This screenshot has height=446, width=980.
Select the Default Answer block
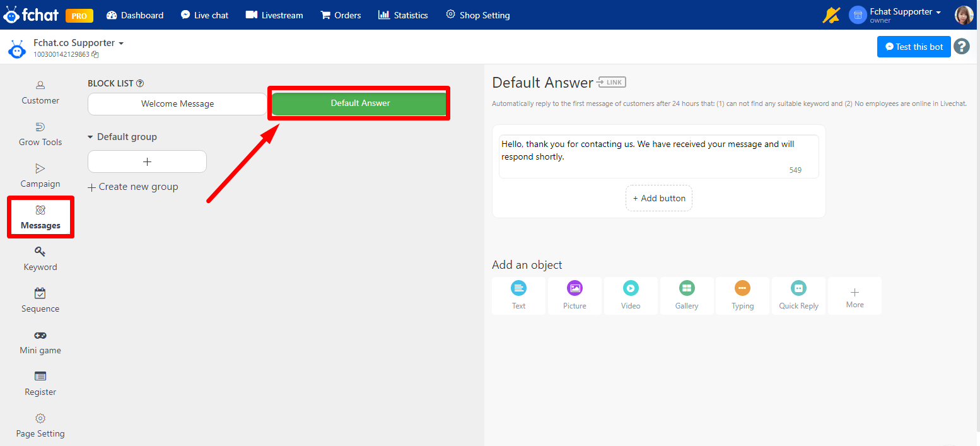(360, 103)
